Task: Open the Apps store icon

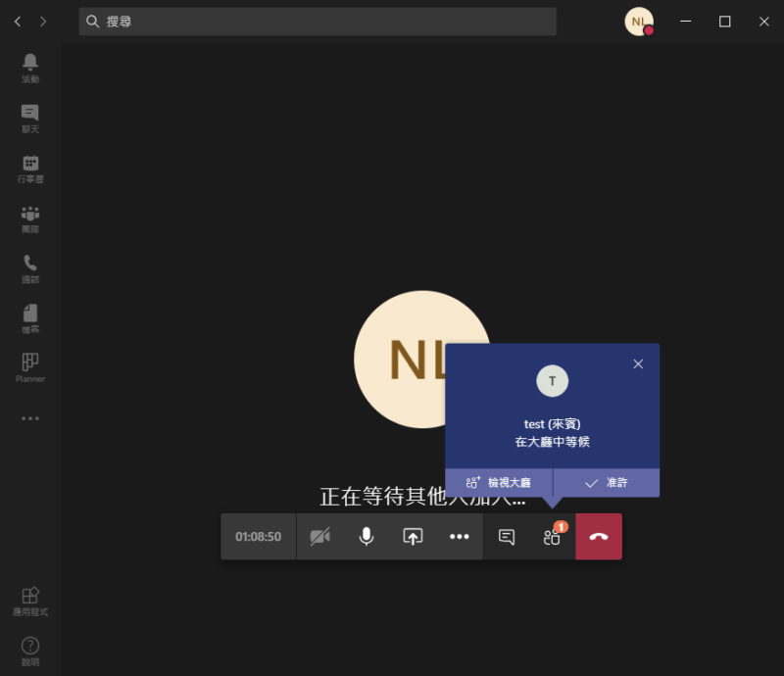Action: (x=30, y=600)
